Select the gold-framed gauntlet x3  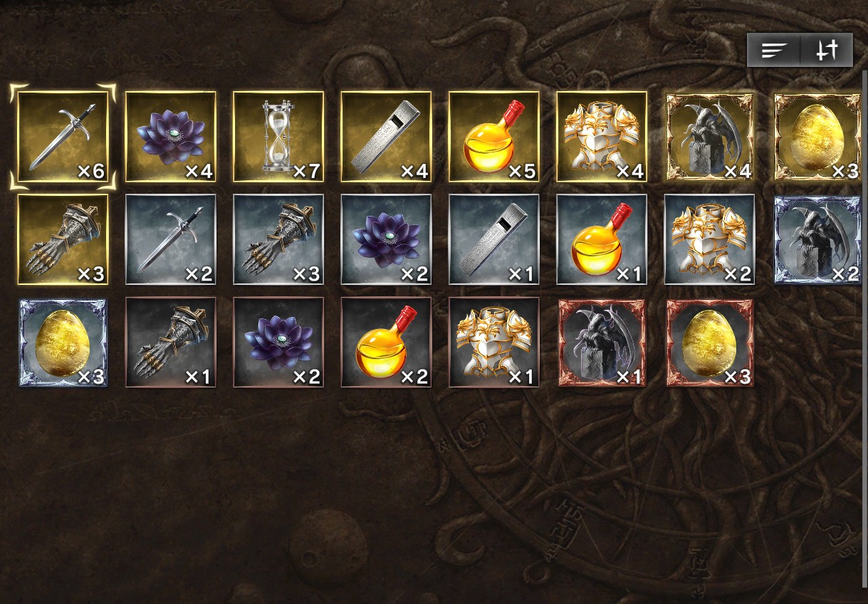(x=63, y=239)
